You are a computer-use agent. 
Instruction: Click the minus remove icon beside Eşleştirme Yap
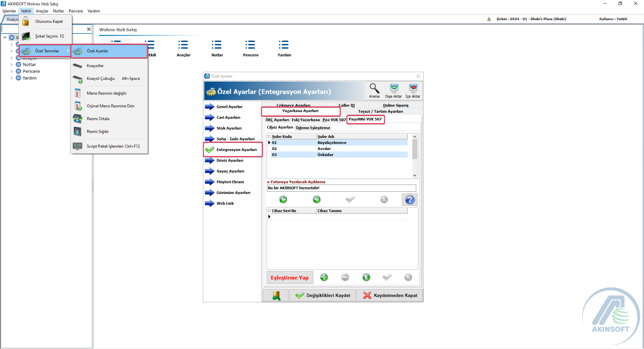[345, 277]
